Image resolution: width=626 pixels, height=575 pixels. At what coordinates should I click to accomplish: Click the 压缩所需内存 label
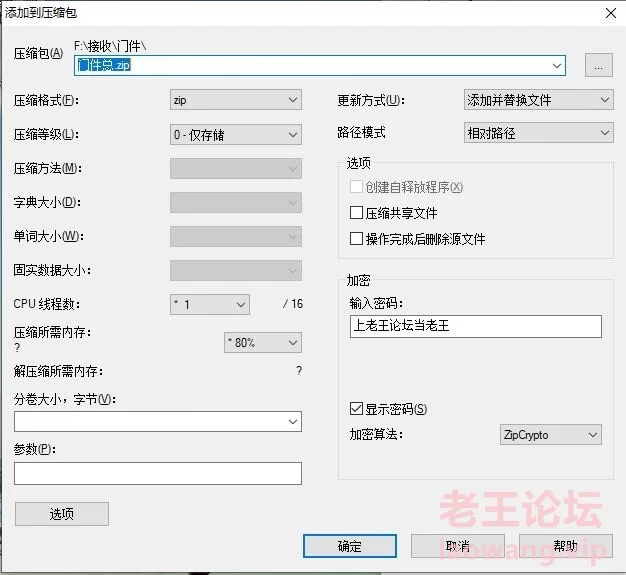52,332
